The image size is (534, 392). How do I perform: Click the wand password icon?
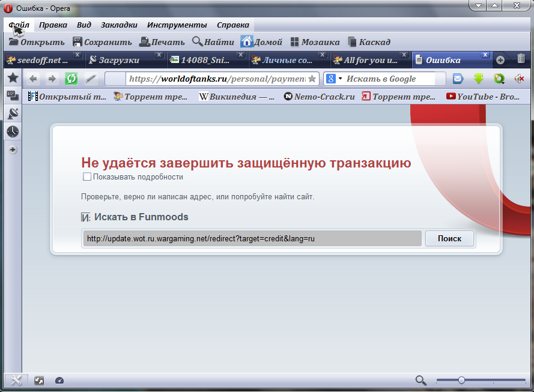pyautogui.click(x=91, y=79)
